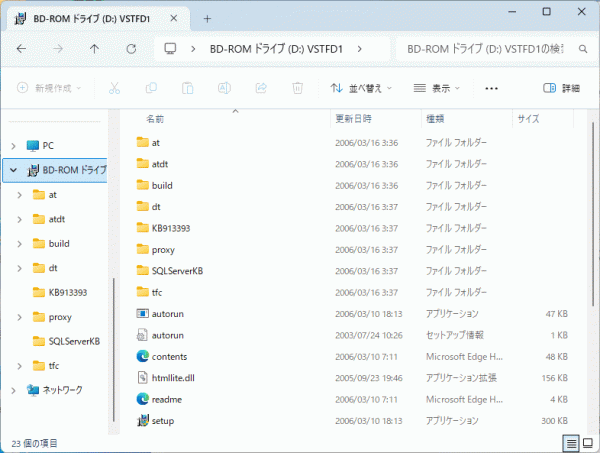This screenshot has width=600, height=453.
Task: Sort by the date modified (更新日時) column
Action: pos(353,119)
